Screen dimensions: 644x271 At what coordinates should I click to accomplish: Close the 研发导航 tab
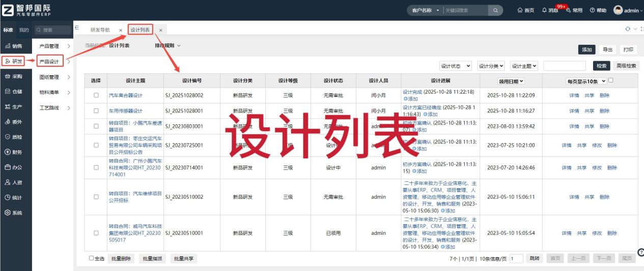point(121,30)
